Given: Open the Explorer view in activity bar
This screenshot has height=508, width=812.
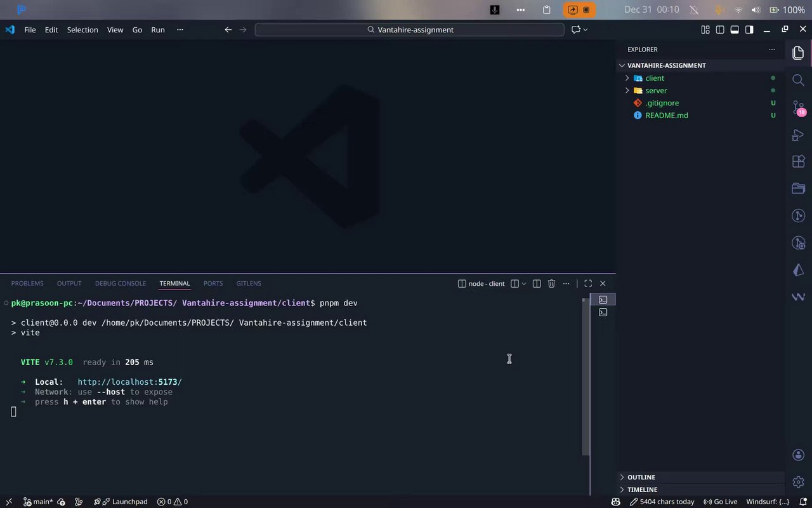Looking at the screenshot, I should [x=798, y=53].
